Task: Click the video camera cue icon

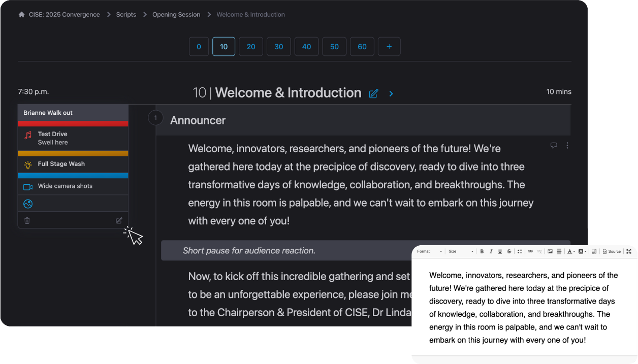Action: click(28, 187)
